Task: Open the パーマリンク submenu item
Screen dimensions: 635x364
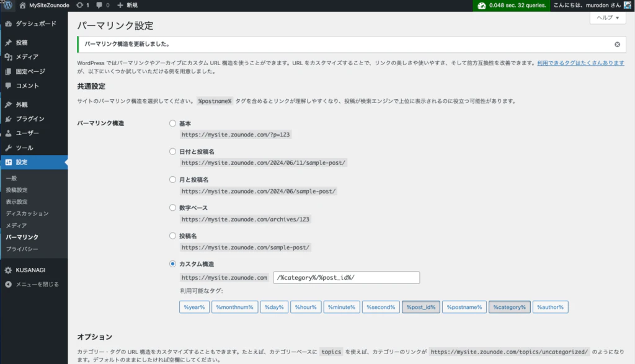Action: 22,237
